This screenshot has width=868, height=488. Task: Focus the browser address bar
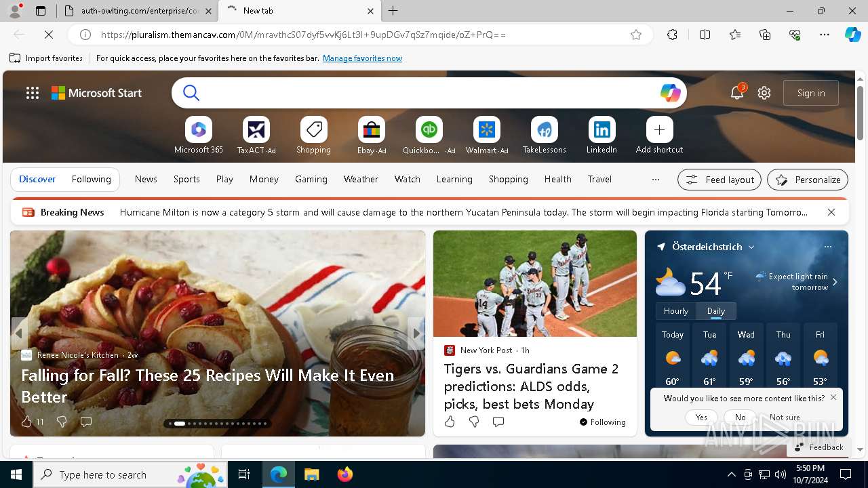[x=359, y=35]
